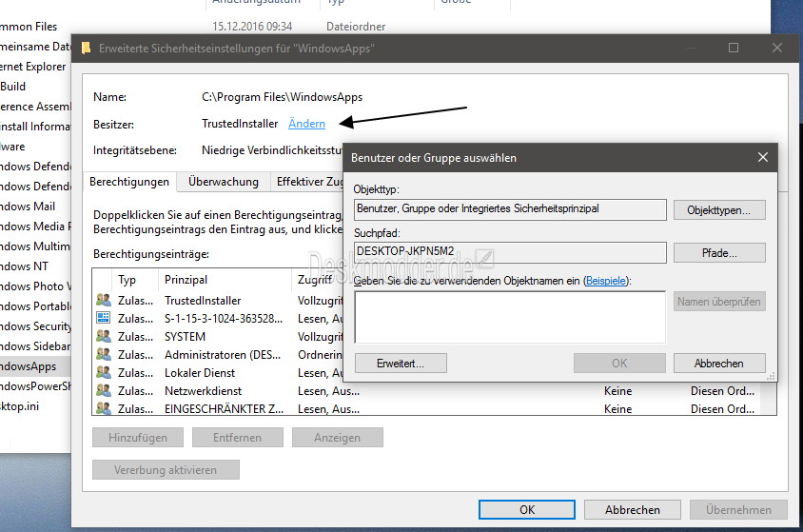Click the Vererbung aktivieren button
The height and width of the screenshot is (532, 803).
(166, 469)
